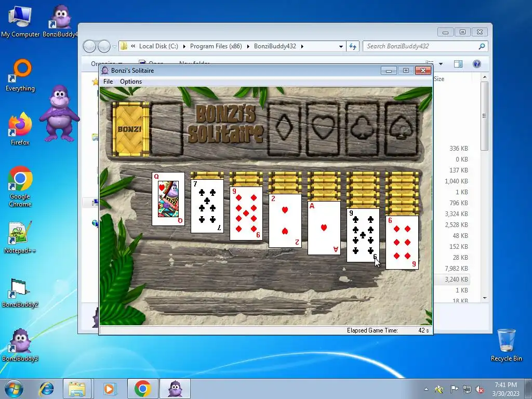Screen dimensions: 532x399
Task: Click the Explorer scrollbar up arrow
Action: click(x=485, y=77)
